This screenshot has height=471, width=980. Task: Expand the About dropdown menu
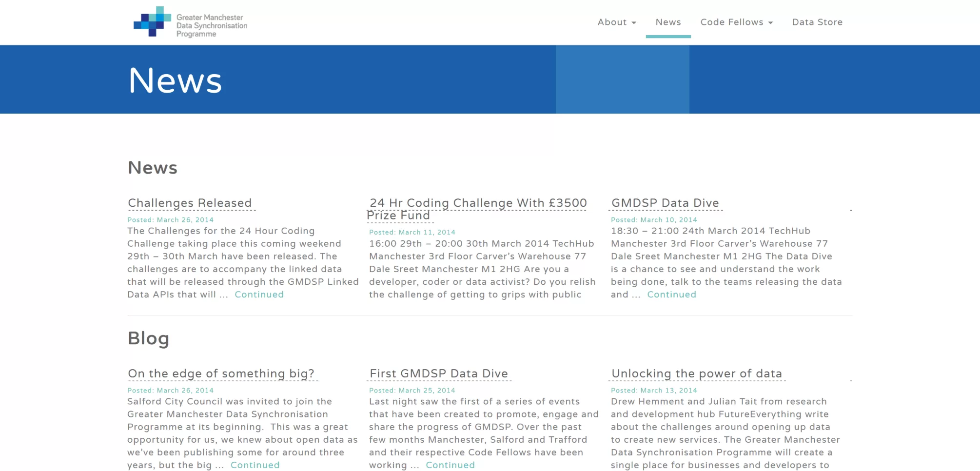coord(617,22)
